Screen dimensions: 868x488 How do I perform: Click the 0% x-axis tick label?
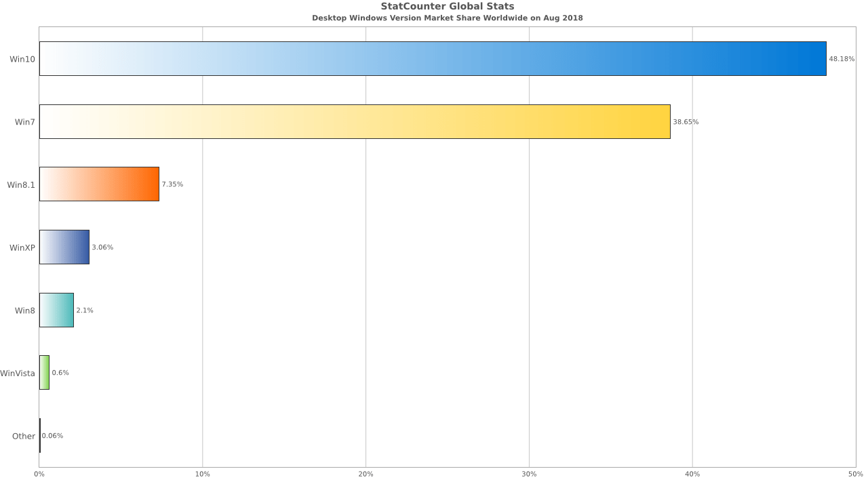click(x=39, y=474)
